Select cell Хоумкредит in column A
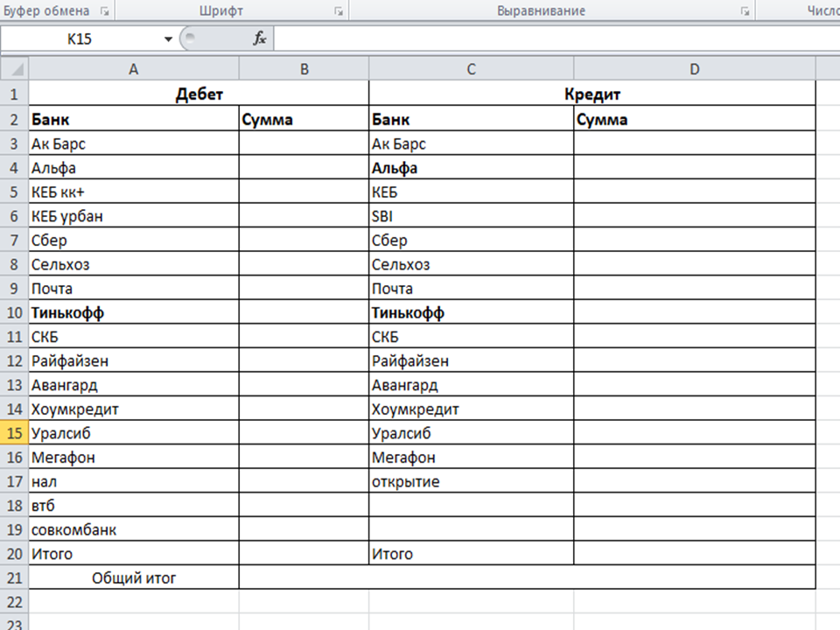This screenshot has width=840, height=630. (x=133, y=409)
